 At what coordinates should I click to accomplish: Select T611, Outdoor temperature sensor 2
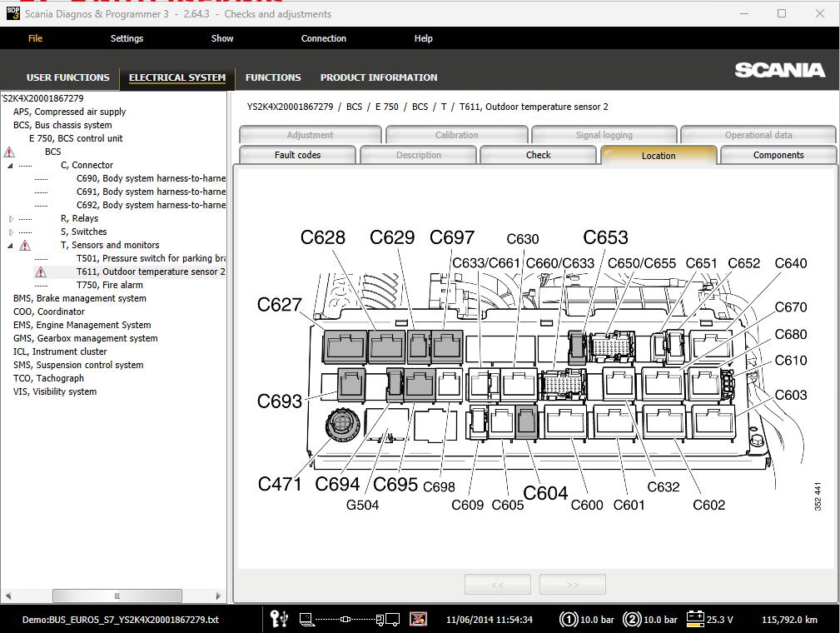tap(151, 272)
